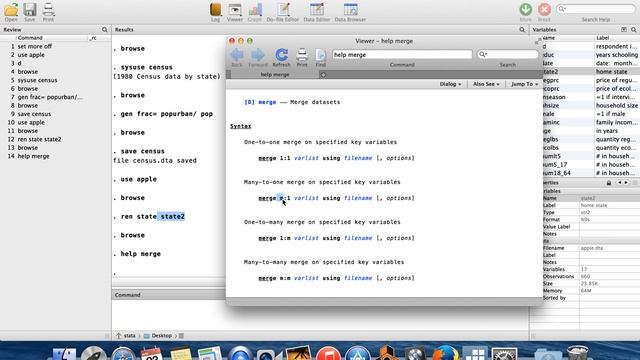Click the main toolbar Print icon

48,11
